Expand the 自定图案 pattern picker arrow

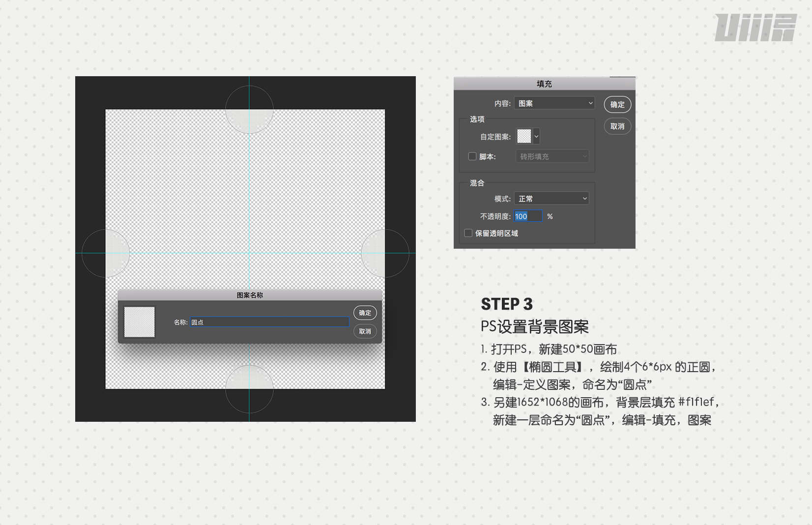536,136
